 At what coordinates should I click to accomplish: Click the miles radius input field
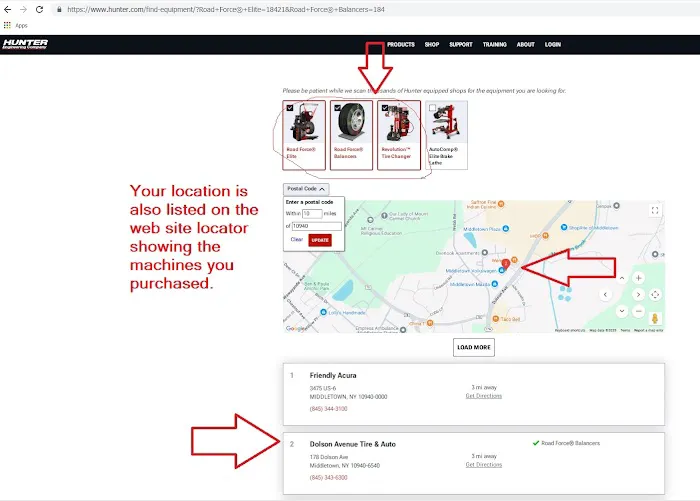(312, 213)
